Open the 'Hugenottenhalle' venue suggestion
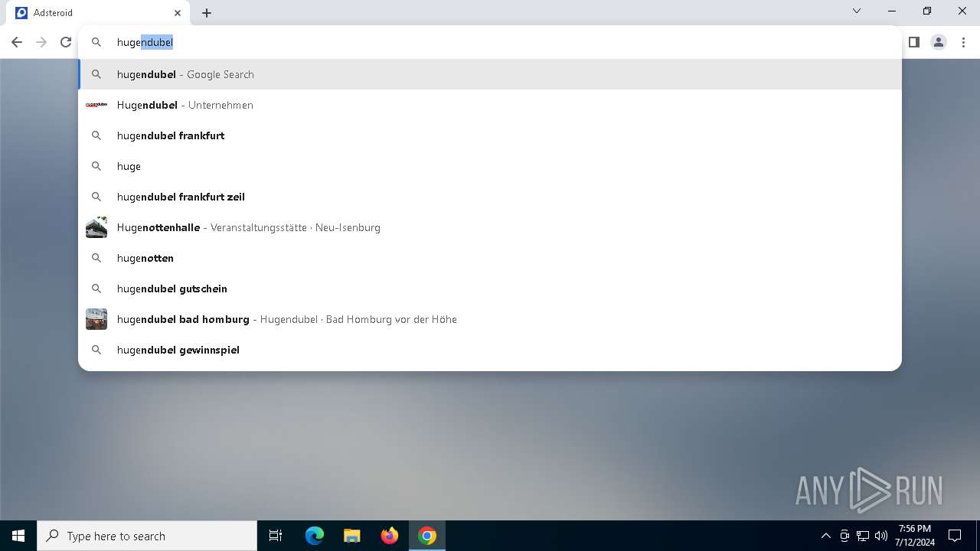980x551 pixels. tap(490, 227)
